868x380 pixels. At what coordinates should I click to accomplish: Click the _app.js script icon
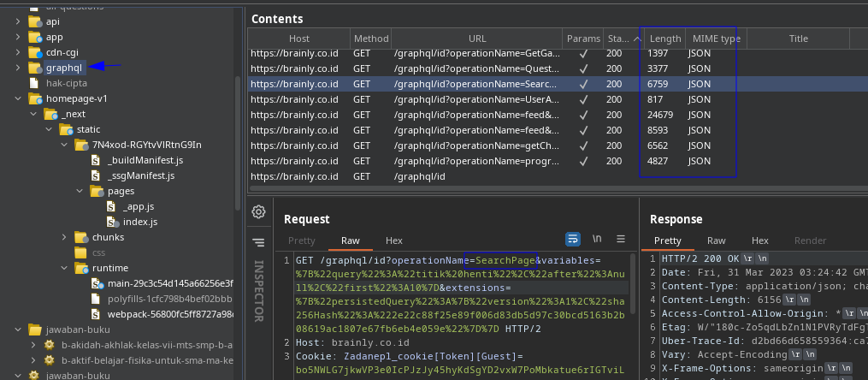[112, 206]
